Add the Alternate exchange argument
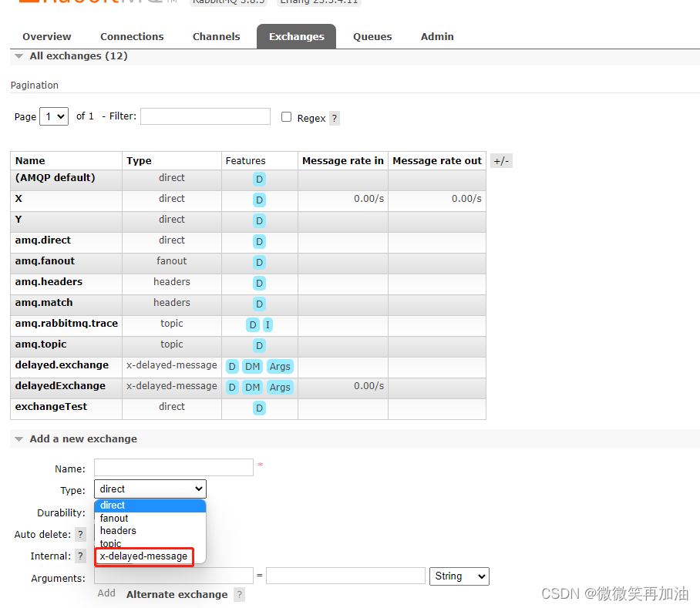 pos(177,595)
